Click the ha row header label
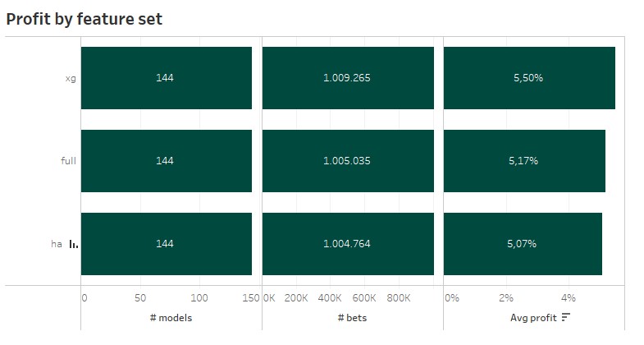The height and width of the screenshot is (345, 644). tap(57, 244)
